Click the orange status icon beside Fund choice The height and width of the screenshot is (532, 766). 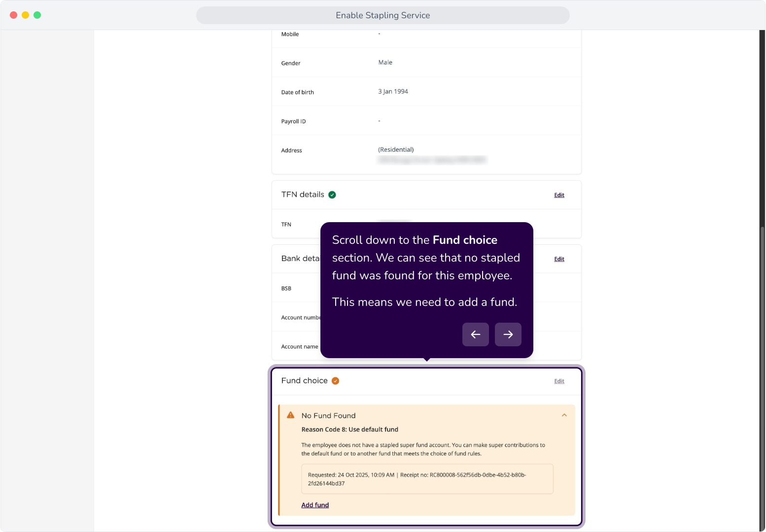pyautogui.click(x=335, y=381)
